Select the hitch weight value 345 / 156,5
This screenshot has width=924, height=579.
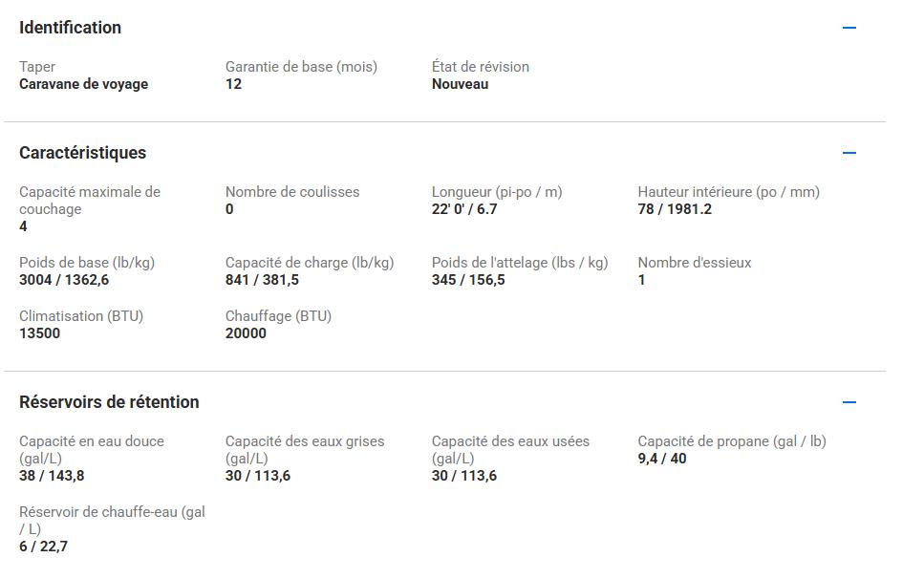coord(468,280)
